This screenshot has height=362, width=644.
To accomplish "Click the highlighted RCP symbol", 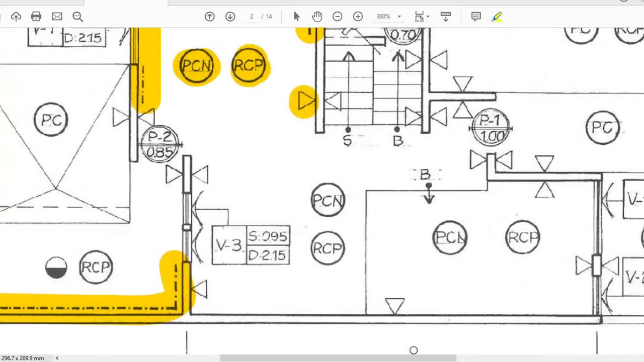I will (249, 65).
